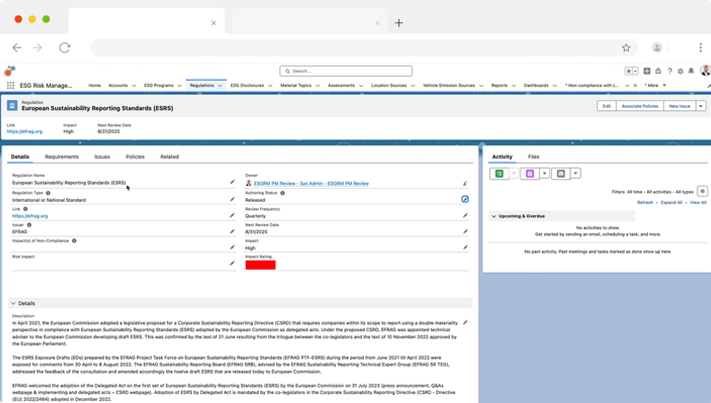Expand the Accounts nav dropdown arrow
Image resolution: width=711 pixels, height=403 pixels.
134,86
